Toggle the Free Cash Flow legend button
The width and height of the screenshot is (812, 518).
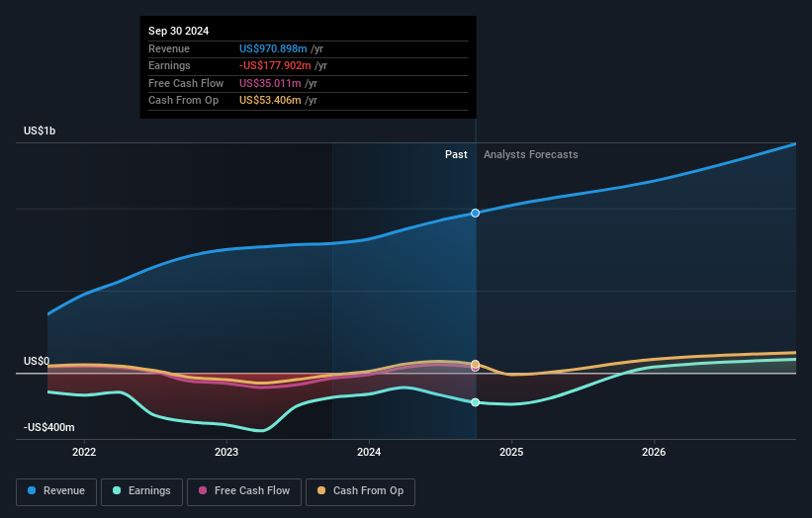tap(244, 491)
